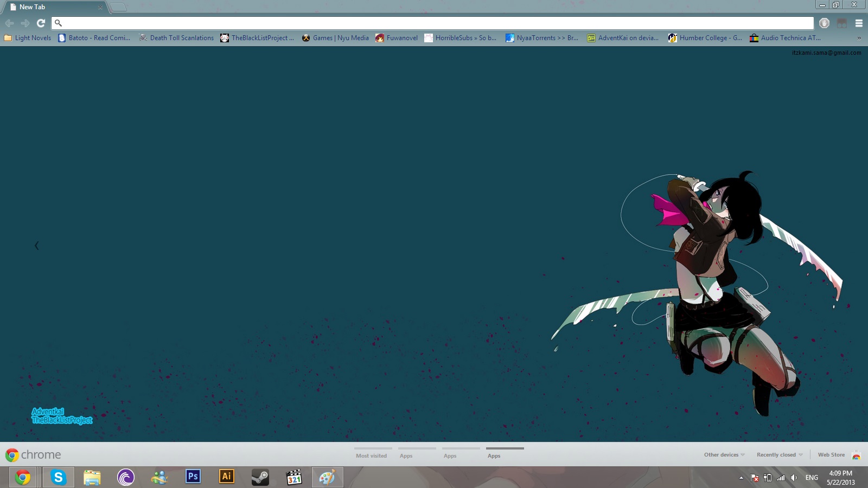This screenshot has width=868, height=488.
Task: Click the forward navigation arrow
Action: (x=25, y=23)
